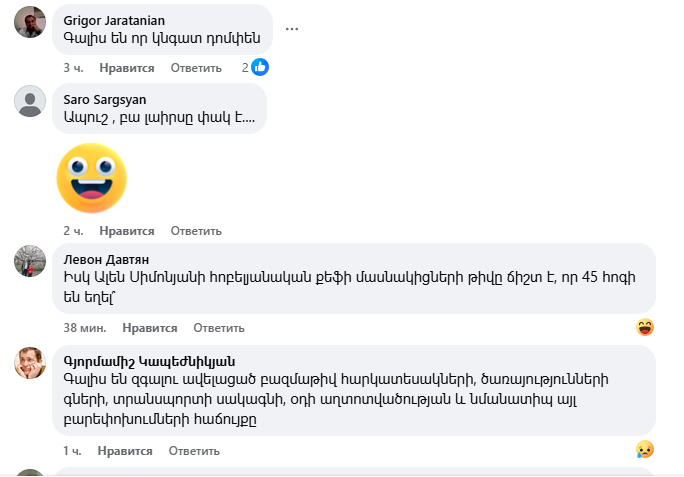Open the large smiley sticker

pyautogui.click(x=91, y=178)
